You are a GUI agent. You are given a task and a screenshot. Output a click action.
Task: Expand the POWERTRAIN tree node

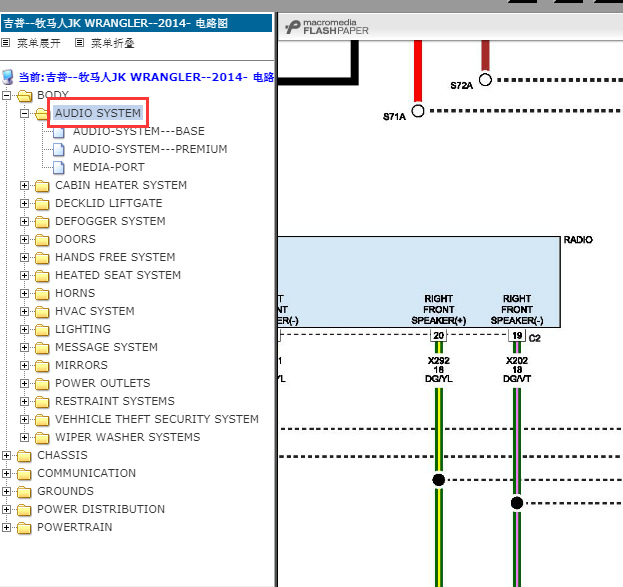click(6, 528)
